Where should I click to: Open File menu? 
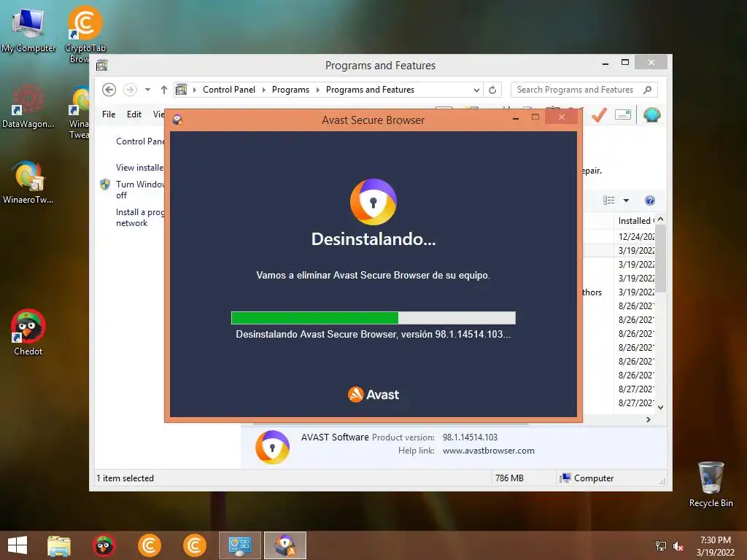click(x=109, y=114)
